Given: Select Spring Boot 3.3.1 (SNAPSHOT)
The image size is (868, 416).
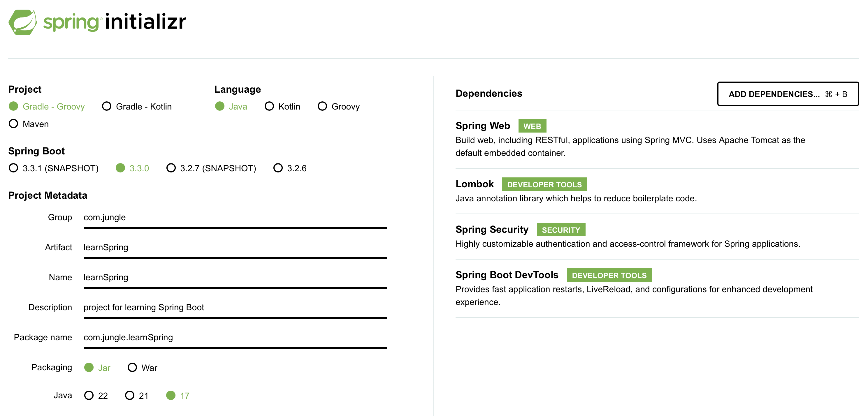Looking at the screenshot, I should click(x=13, y=168).
